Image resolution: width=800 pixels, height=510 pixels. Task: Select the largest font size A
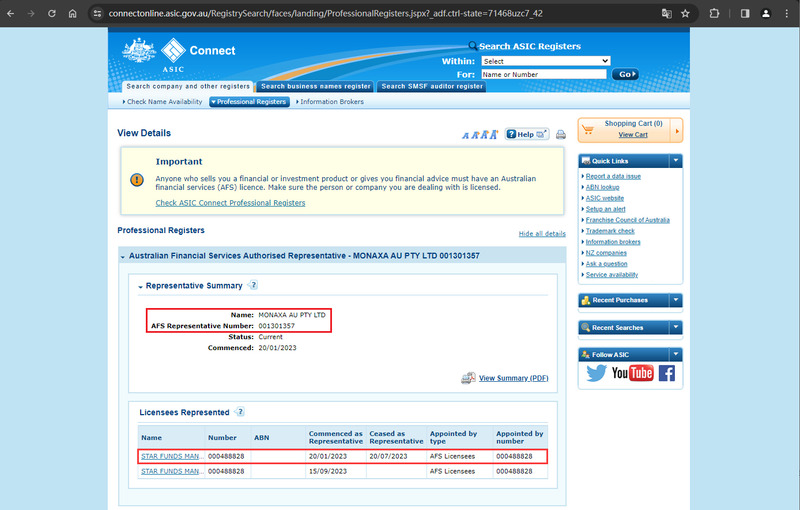coord(493,135)
